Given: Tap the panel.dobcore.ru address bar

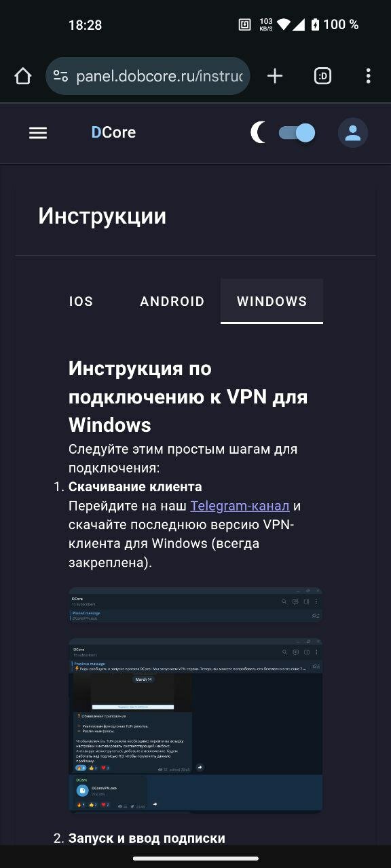Looking at the screenshot, I should [x=148, y=76].
